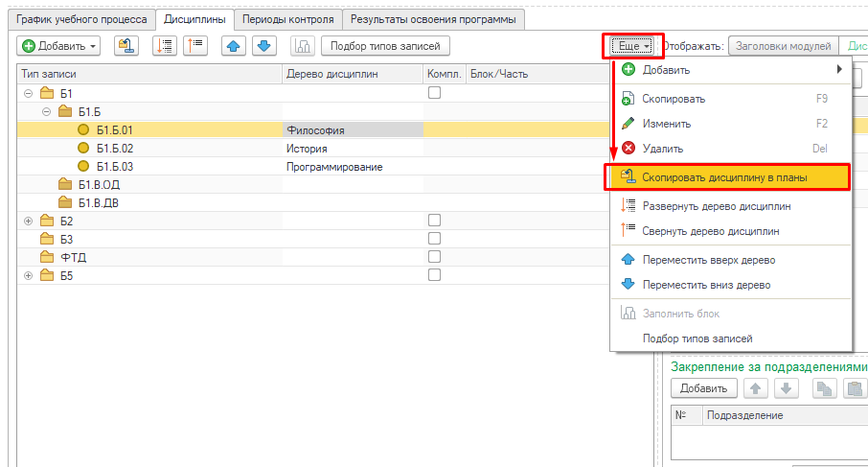The image size is (868, 467).
Task: Click the down arrow in Закрепление panel
Action: pos(786,388)
